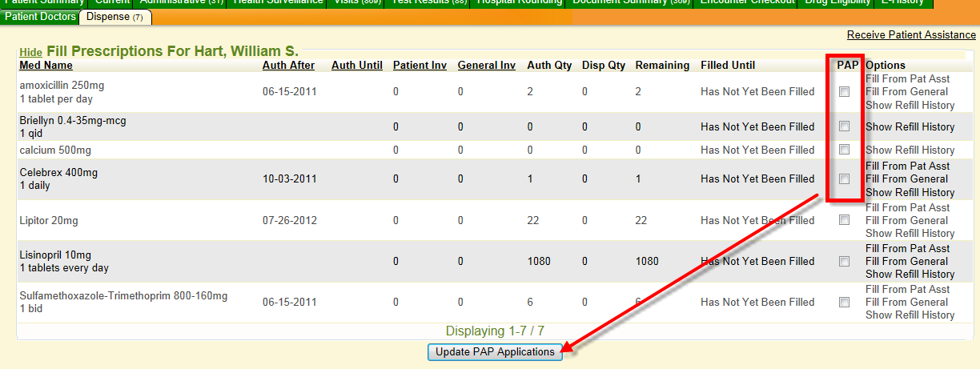Click the Briellyn 0.4-35mg-mcg medication name
Viewport: 980px width, 369px height.
pos(72,120)
